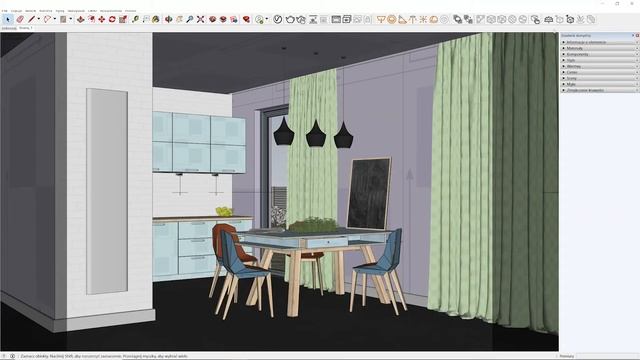This screenshot has width=640, height=360.
Task: Click the blackboard leaning on the wall
Action: [x=369, y=193]
